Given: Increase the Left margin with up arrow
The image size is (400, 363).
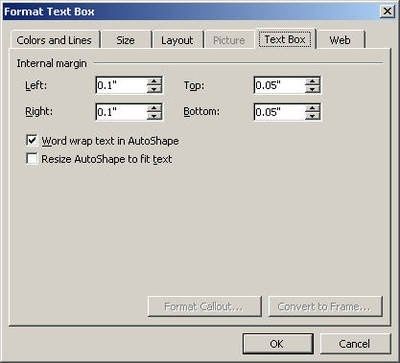Looking at the screenshot, I should 154,81.
